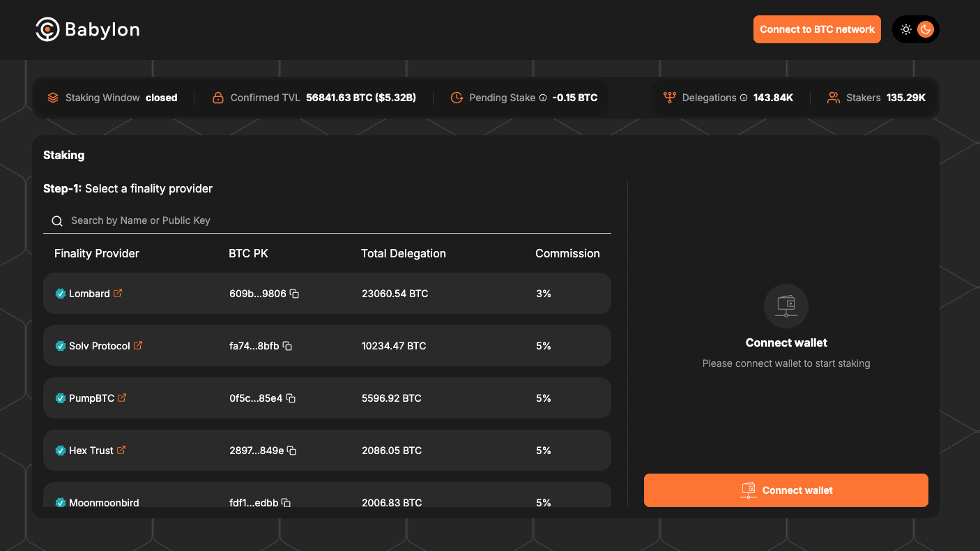
Task: Click BTC PK column header
Action: (248, 253)
